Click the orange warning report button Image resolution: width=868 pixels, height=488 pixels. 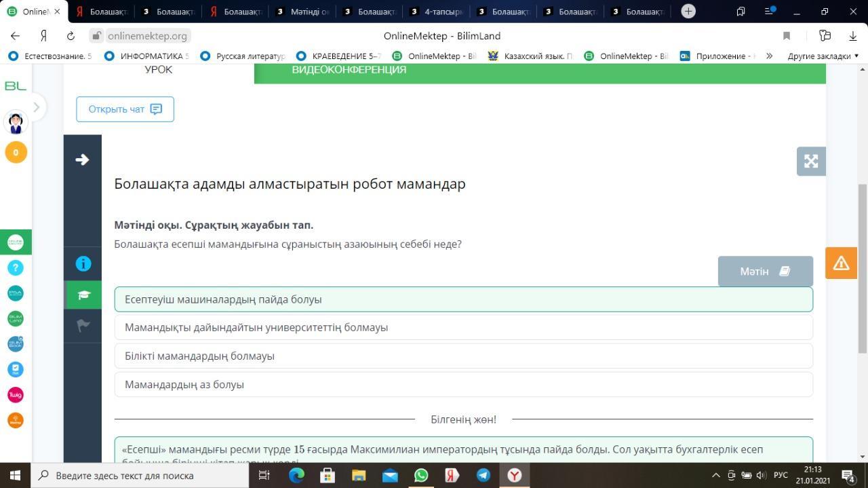tap(841, 263)
